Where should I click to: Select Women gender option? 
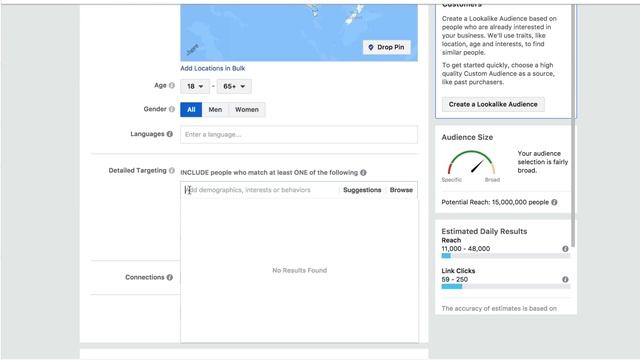(247, 109)
